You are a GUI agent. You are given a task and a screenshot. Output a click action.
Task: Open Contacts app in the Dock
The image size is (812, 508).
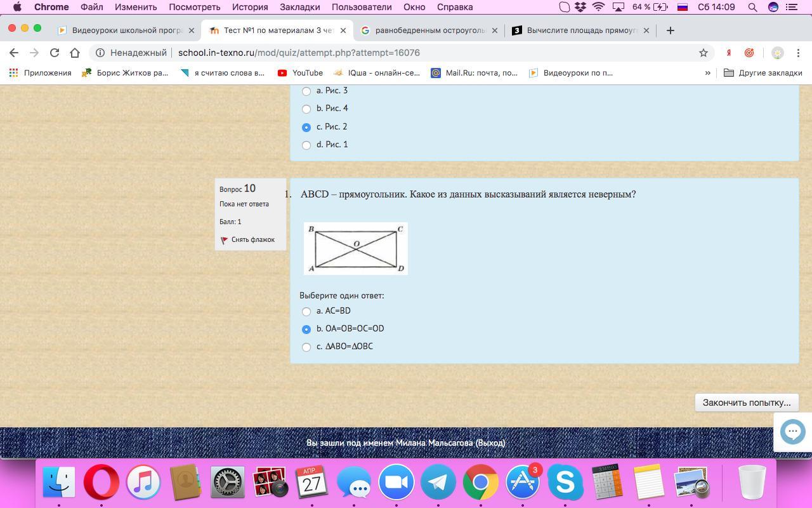tap(185, 483)
